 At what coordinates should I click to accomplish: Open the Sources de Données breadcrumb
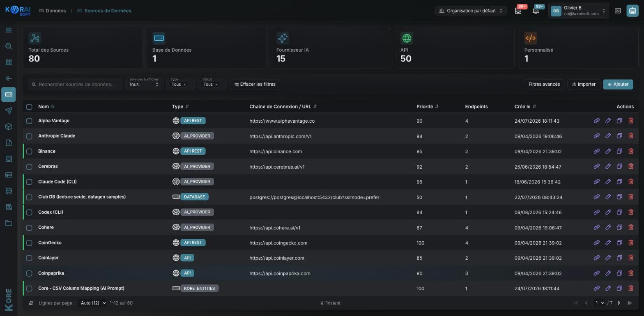pos(104,11)
